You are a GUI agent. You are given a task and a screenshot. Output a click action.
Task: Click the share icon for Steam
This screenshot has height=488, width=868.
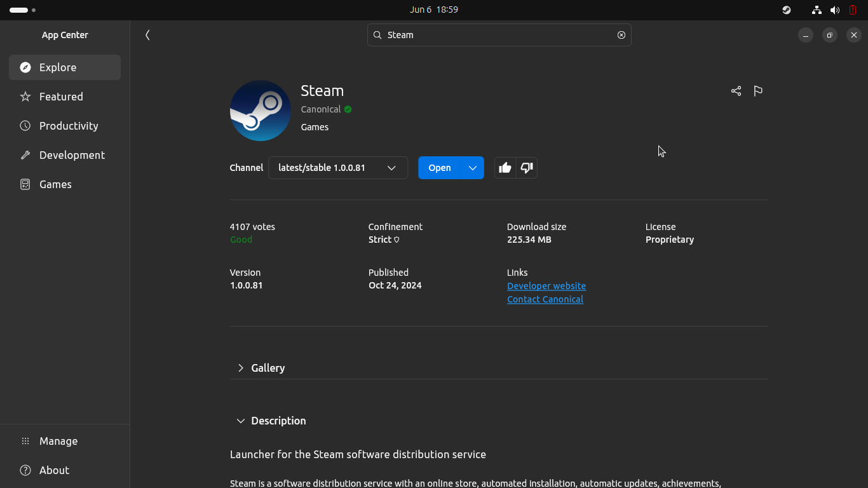[736, 91]
